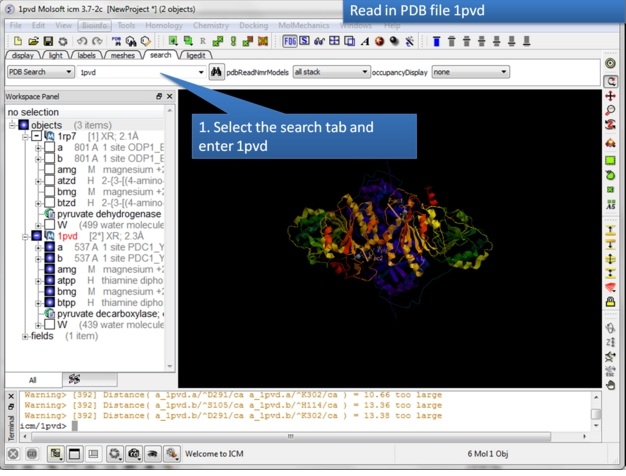626x476 pixels.
Task: Open the pdbReadNmrModels 'all stack' dropdown
Action: (x=331, y=72)
